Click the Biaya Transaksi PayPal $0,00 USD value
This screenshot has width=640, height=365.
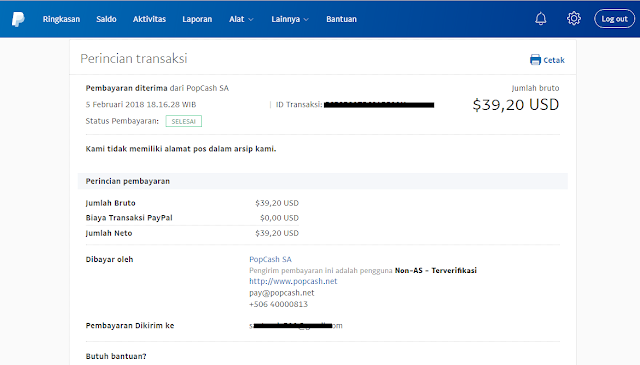(279, 218)
